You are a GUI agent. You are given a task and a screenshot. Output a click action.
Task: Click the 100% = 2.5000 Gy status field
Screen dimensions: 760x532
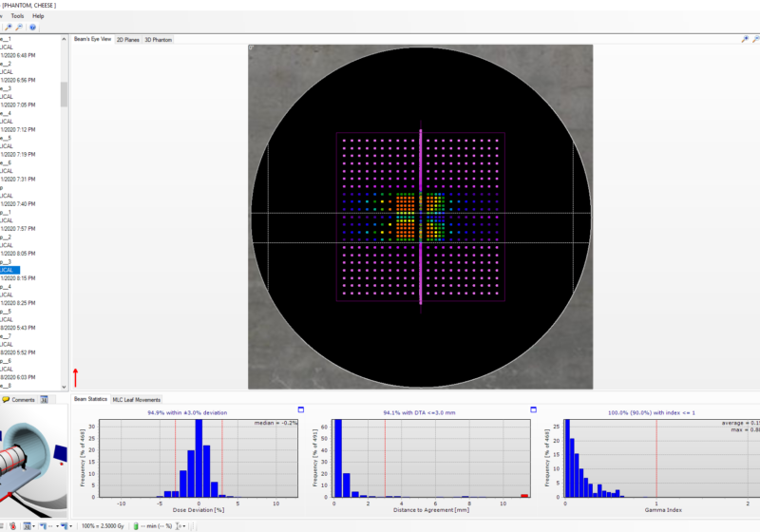coord(103,525)
